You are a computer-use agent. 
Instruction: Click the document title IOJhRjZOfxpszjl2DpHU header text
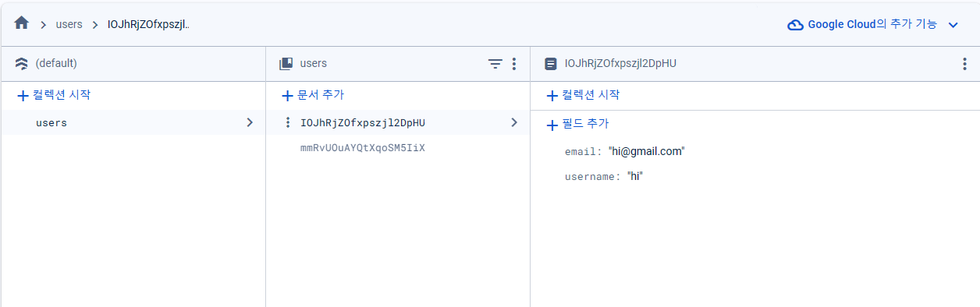tap(620, 64)
